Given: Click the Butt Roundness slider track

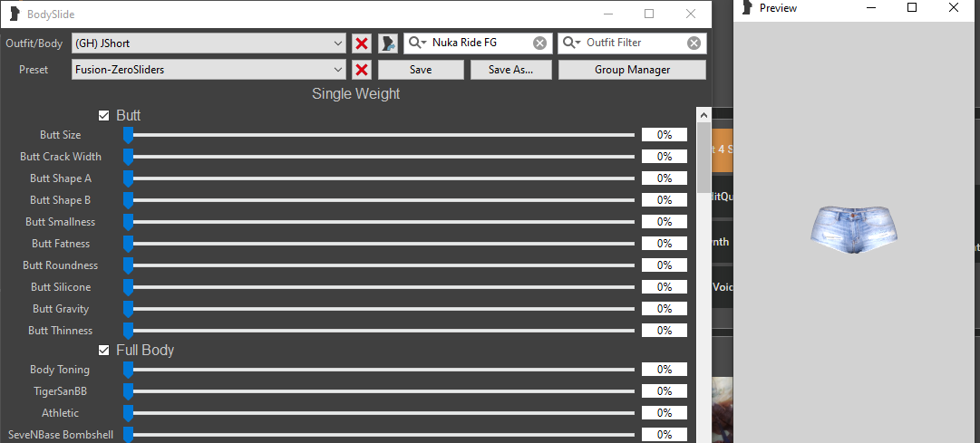Looking at the screenshot, I should 379,265.
